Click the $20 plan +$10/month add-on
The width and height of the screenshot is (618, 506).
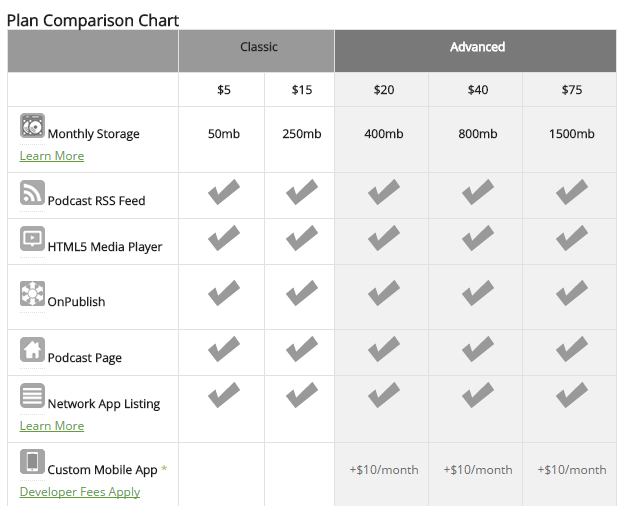(383, 470)
